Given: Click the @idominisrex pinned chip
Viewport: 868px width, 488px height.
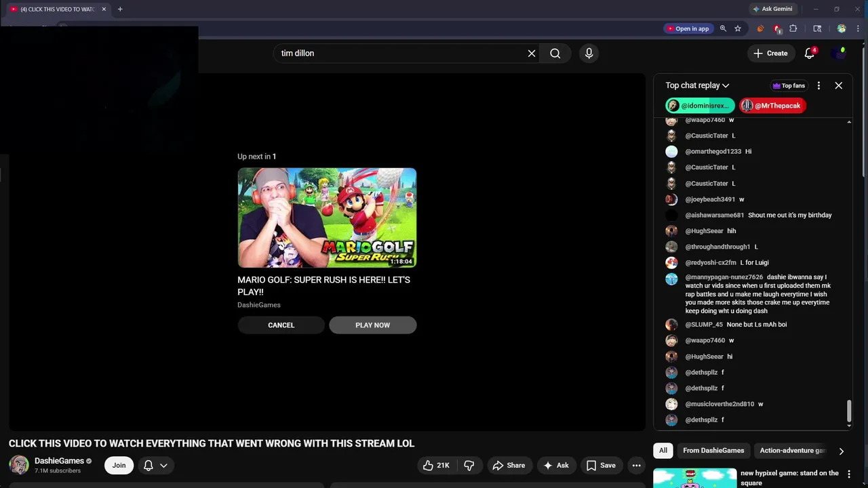Looking at the screenshot, I should coord(700,106).
